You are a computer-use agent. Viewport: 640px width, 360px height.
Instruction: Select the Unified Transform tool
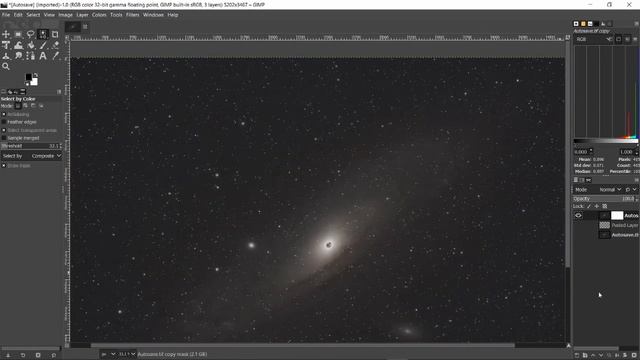(x=6, y=45)
